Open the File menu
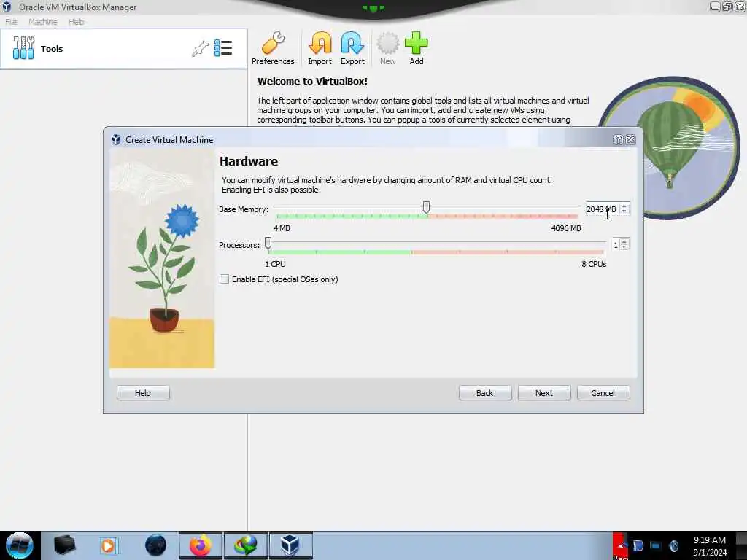 pos(11,22)
